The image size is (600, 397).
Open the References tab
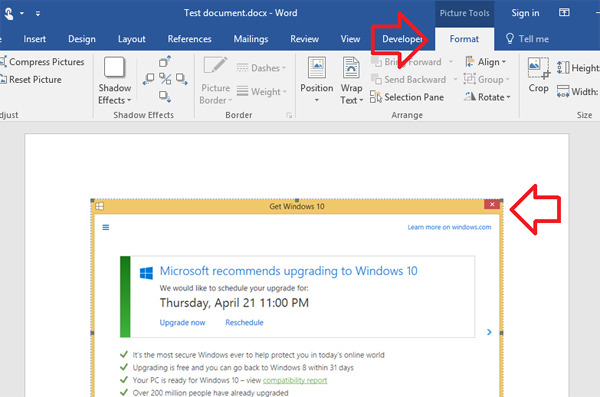[189, 39]
